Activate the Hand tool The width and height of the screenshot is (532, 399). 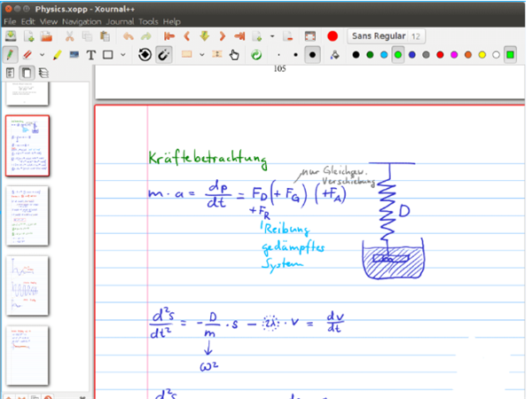click(234, 54)
